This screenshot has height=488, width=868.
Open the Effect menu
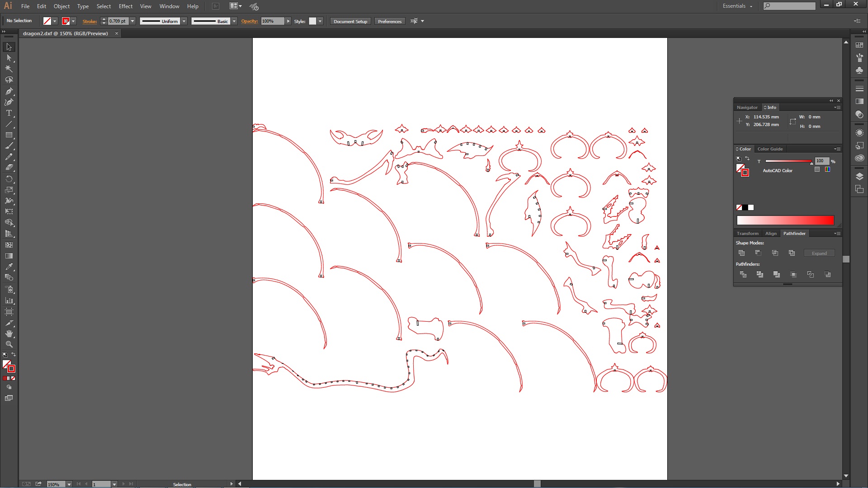pos(125,6)
